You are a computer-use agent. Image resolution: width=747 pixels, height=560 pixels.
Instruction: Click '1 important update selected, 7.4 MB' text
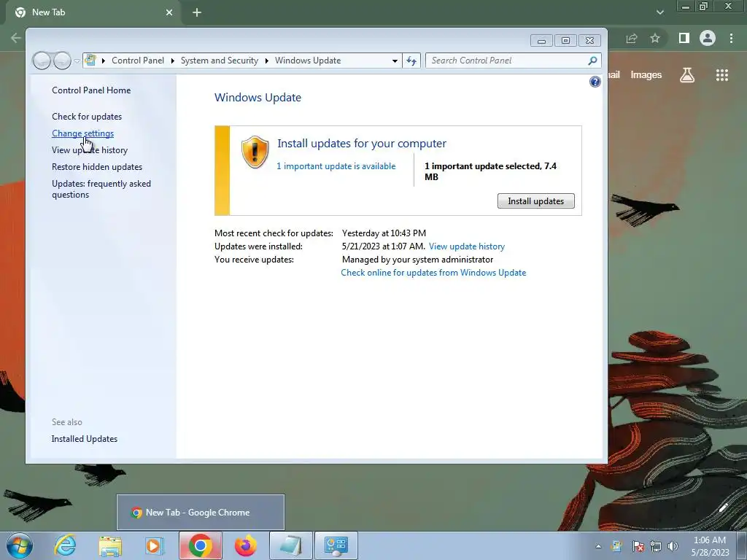[491, 171]
